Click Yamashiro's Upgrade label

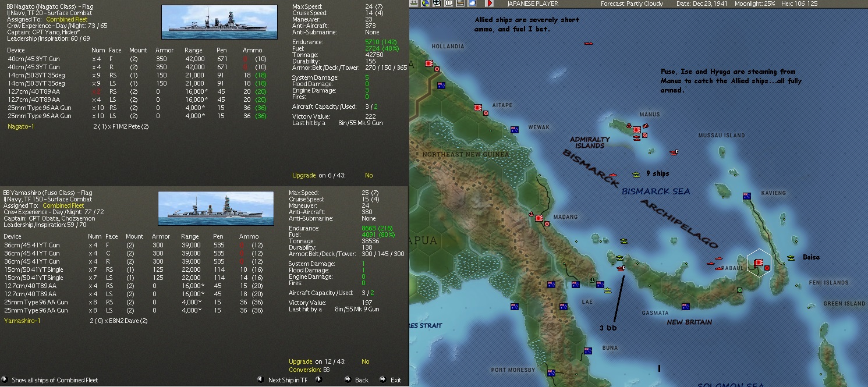(x=300, y=361)
